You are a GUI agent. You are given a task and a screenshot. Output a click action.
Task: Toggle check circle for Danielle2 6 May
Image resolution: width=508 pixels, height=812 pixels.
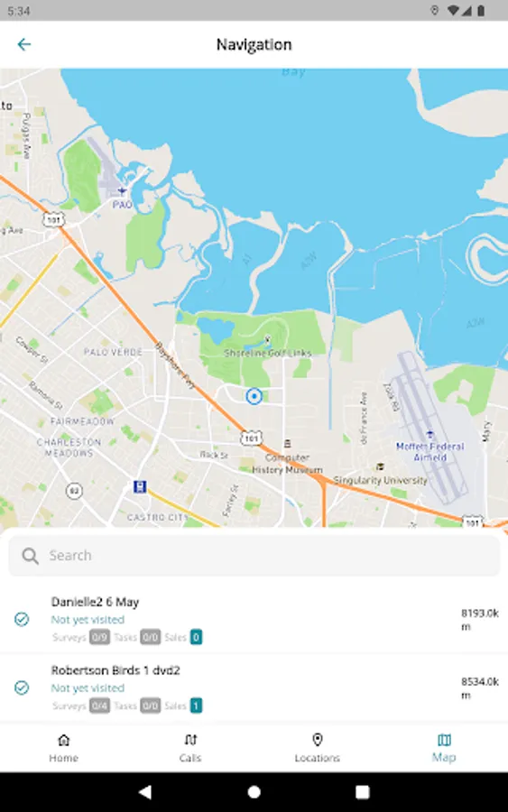[x=22, y=619]
